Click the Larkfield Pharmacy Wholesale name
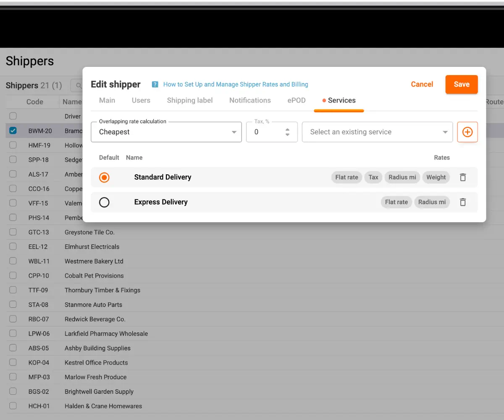Screen dimensions: 504x420 click(106, 333)
